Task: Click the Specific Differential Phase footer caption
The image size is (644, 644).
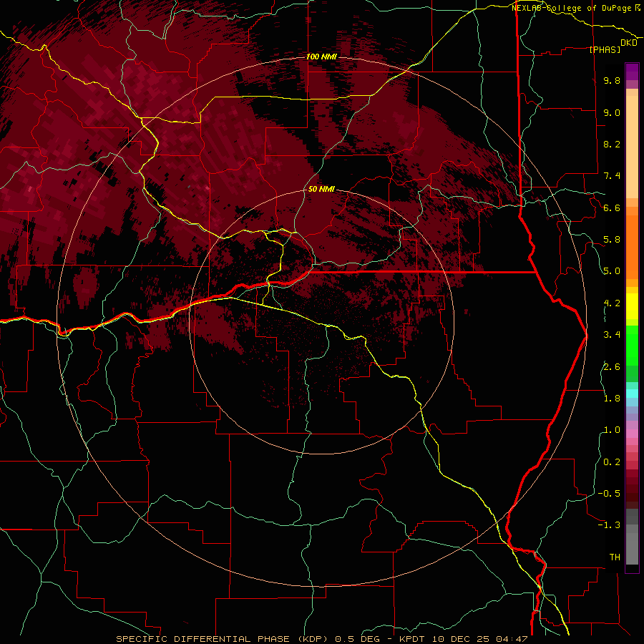Action: [x=321, y=639]
